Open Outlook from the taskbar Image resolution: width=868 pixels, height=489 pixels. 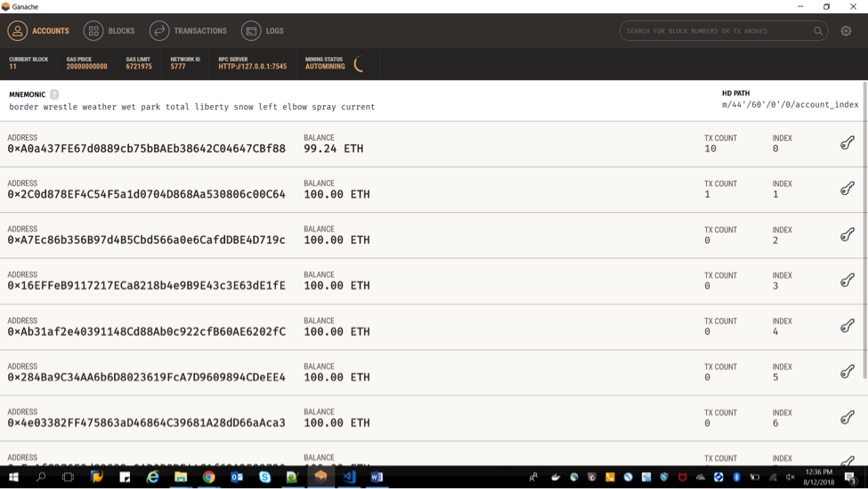(237, 477)
